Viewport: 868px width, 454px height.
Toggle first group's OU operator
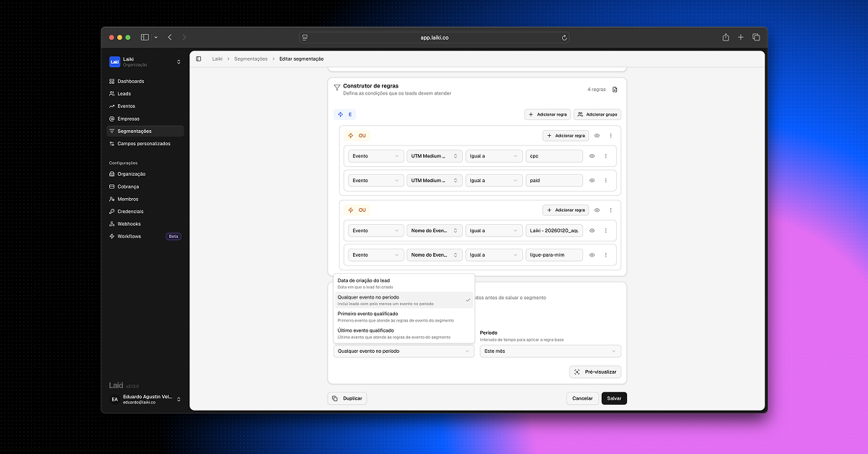click(357, 135)
